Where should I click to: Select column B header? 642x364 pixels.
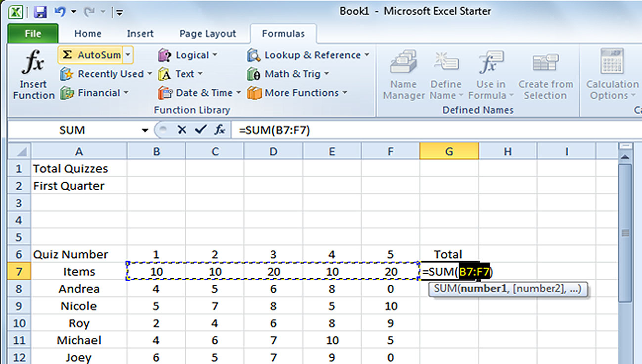156,151
